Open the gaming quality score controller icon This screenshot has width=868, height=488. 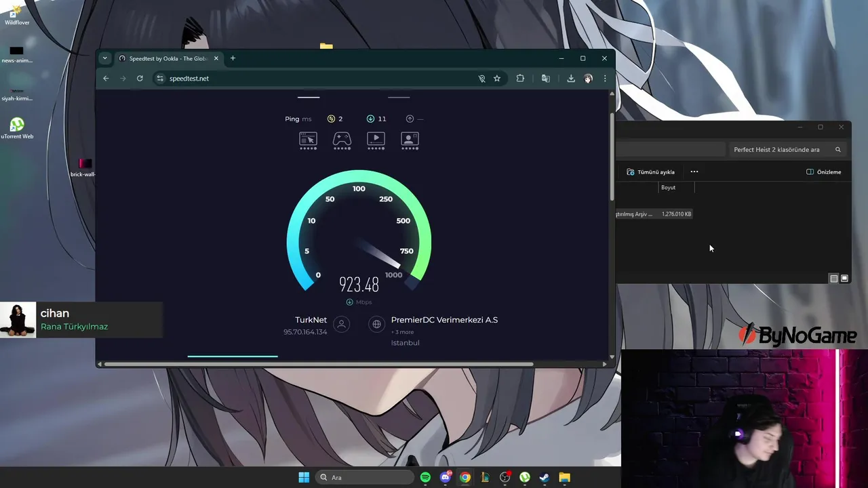coord(342,139)
